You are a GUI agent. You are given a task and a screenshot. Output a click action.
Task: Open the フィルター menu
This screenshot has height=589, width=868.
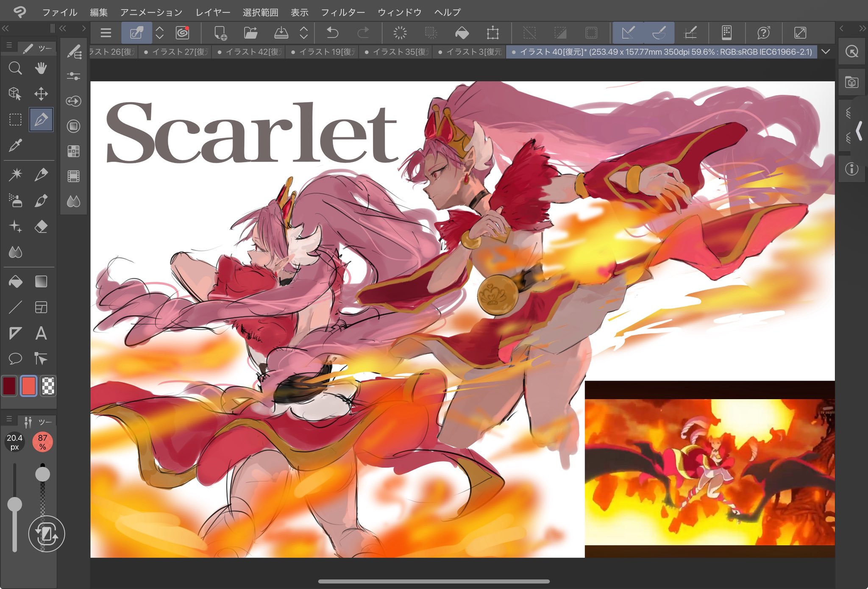pyautogui.click(x=342, y=12)
